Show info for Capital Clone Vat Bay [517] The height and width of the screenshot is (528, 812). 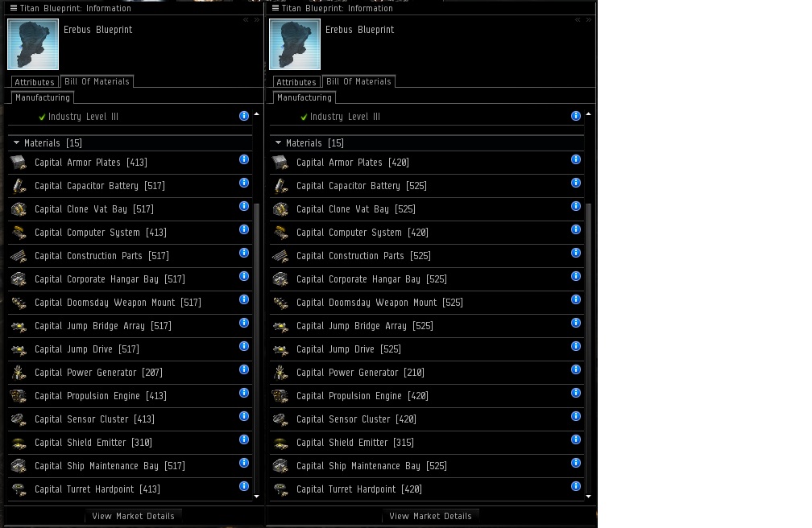click(x=244, y=206)
